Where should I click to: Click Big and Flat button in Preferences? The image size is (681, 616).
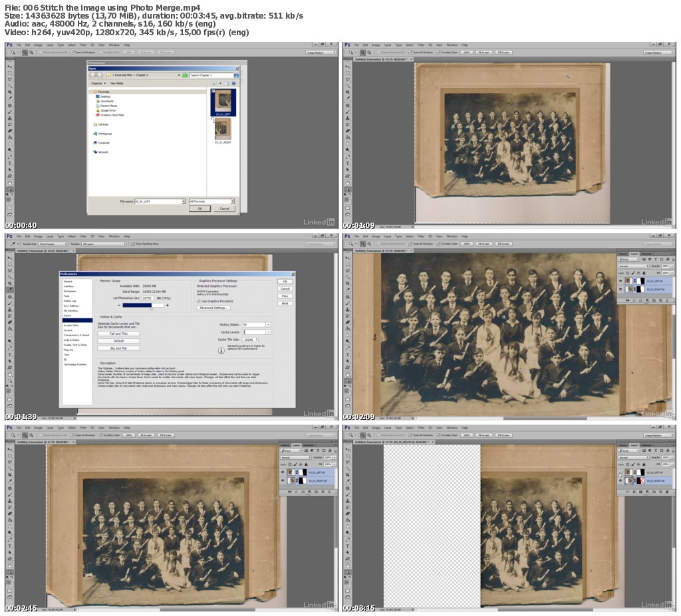(x=118, y=348)
